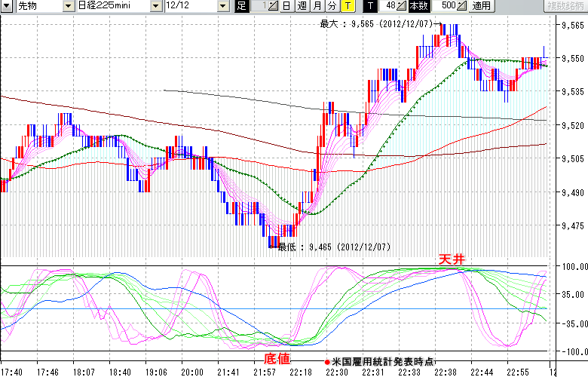Select the 日 daily timeframe button
Viewport: 588px width, 377px height.
pos(286,6)
